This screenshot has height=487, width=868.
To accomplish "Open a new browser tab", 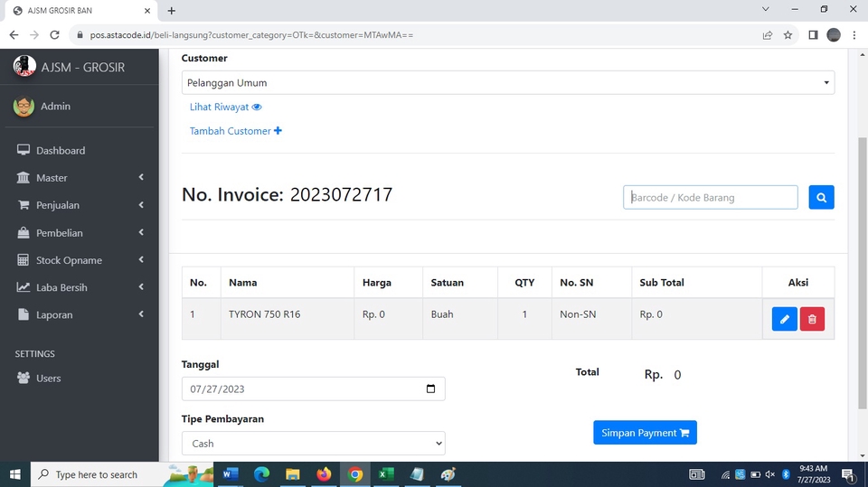I will click(172, 11).
